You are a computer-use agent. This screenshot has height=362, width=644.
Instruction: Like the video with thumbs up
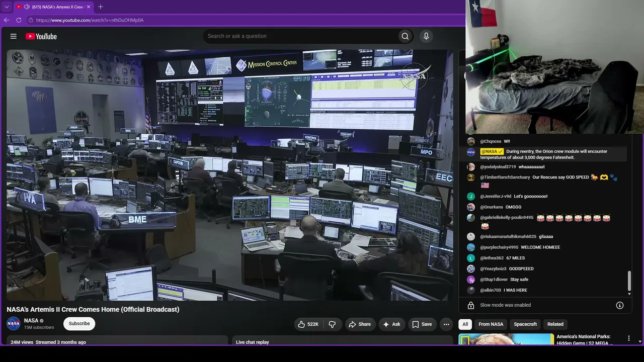pos(308,324)
